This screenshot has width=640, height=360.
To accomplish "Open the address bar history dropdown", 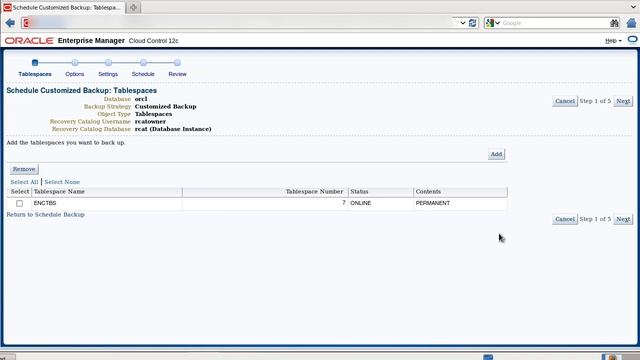I will click(x=462, y=23).
